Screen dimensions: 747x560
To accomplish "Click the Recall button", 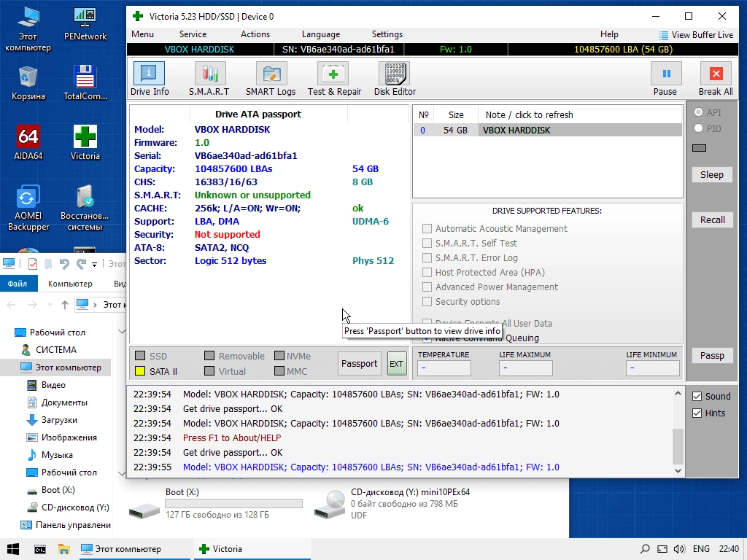I will click(712, 220).
